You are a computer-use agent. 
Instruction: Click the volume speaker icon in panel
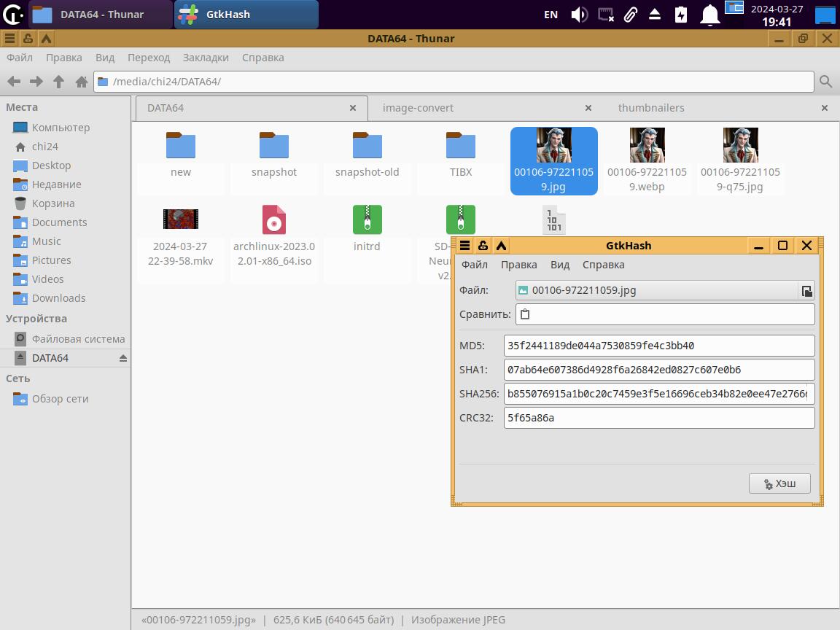coord(579,15)
